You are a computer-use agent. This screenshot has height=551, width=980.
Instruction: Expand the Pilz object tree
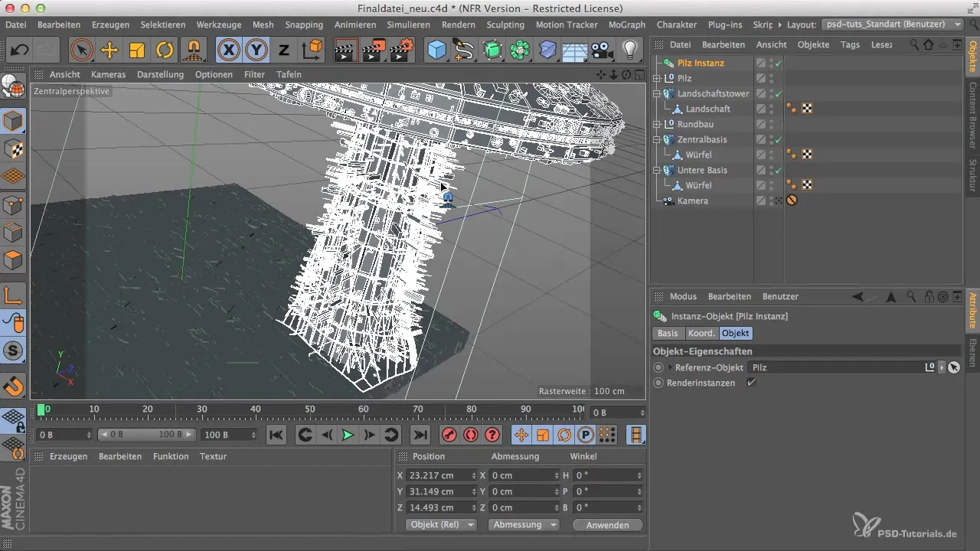tap(656, 78)
